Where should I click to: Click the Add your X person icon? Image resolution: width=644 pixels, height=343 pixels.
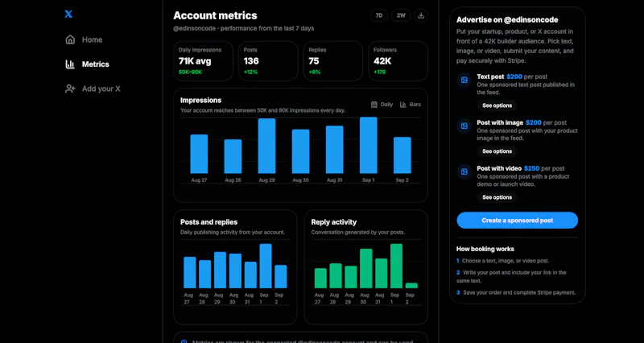[70, 89]
